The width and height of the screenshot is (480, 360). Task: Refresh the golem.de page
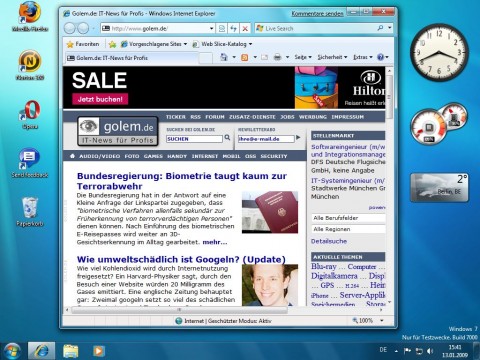(x=233, y=29)
